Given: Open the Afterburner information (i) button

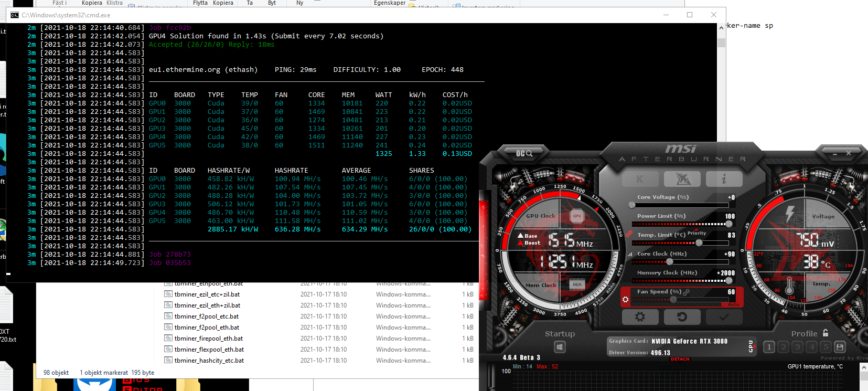Looking at the screenshot, I should click(x=724, y=179).
